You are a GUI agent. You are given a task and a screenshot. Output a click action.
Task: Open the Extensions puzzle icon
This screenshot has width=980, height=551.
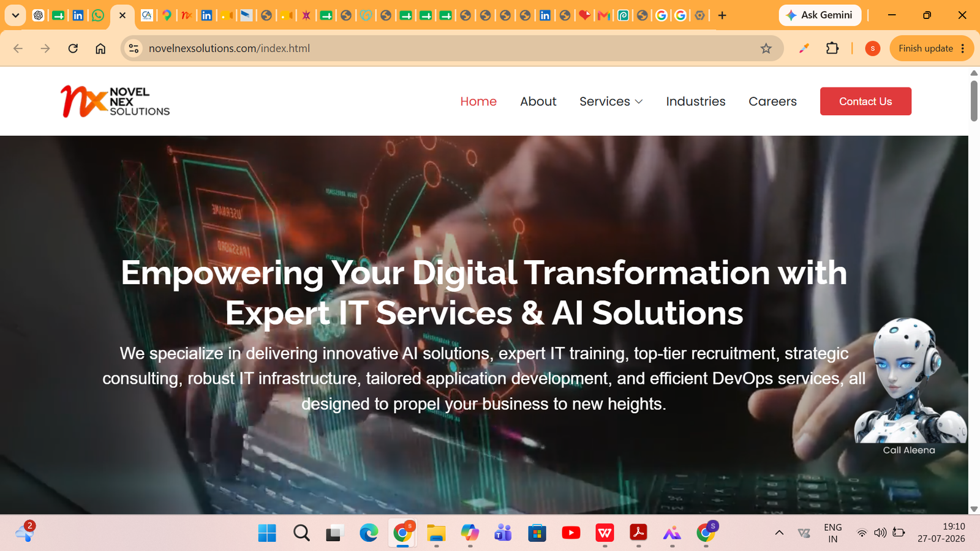(x=832, y=48)
